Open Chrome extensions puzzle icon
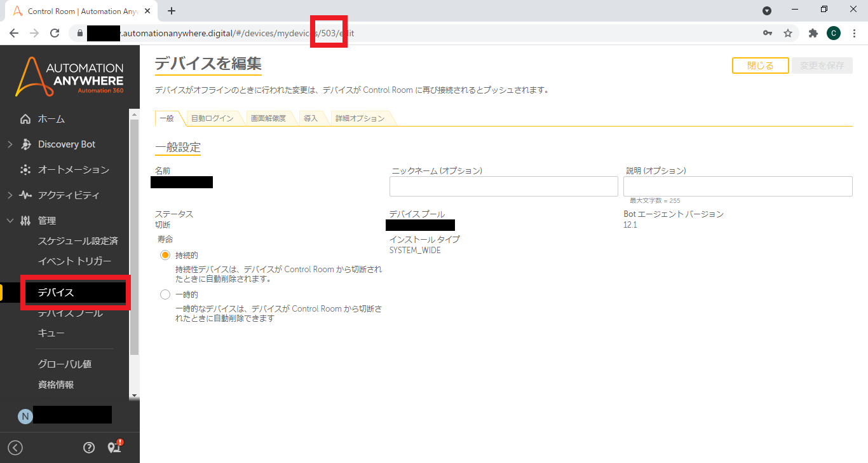Screen dimensions: 868x463 813,33
